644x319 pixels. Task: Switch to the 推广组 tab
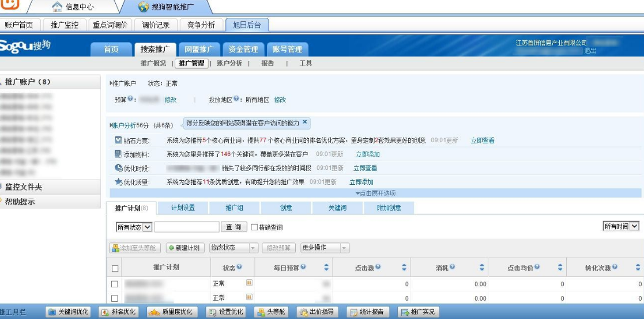[235, 208]
